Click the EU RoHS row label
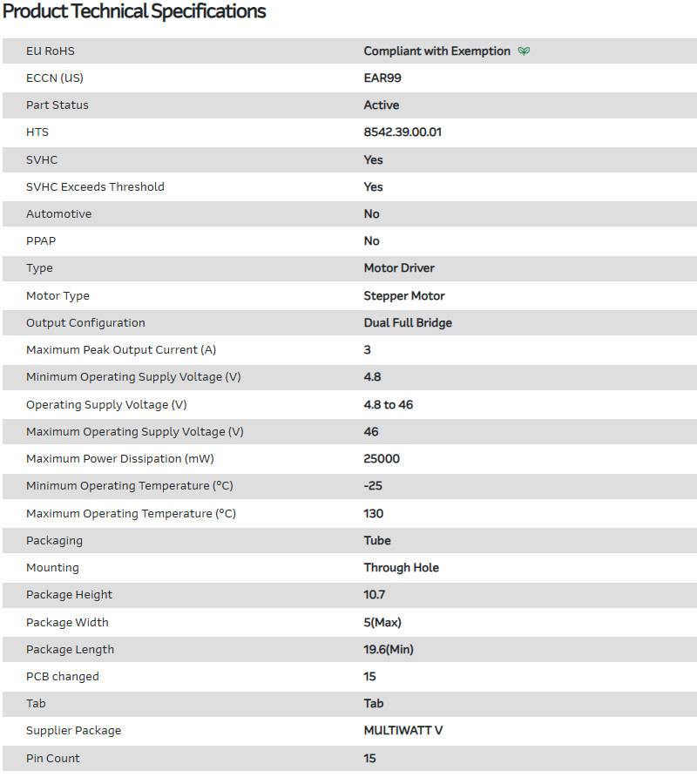This screenshot has height=784, width=697. point(51,51)
